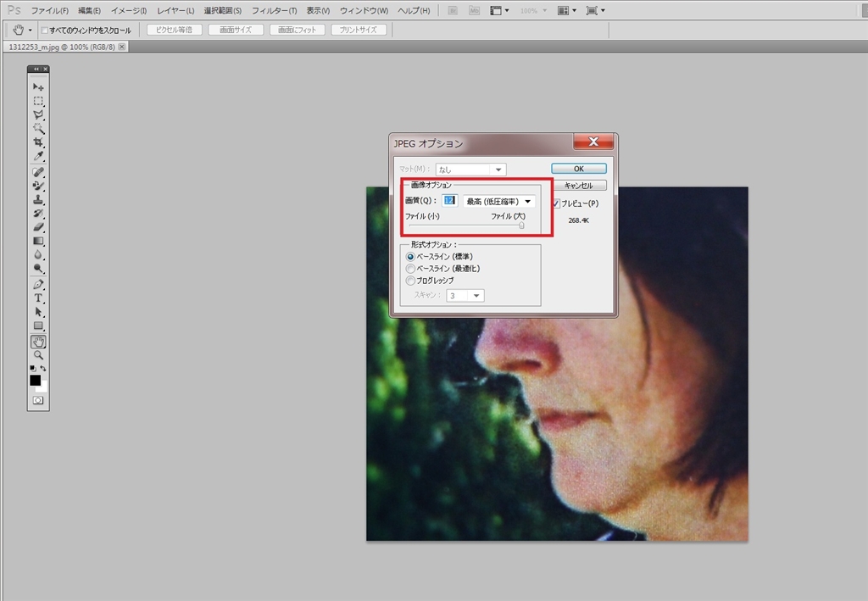The width and height of the screenshot is (868, 601).
Task: Select the Gradient tool
Action: pyautogui.click(x=38, y=241)
